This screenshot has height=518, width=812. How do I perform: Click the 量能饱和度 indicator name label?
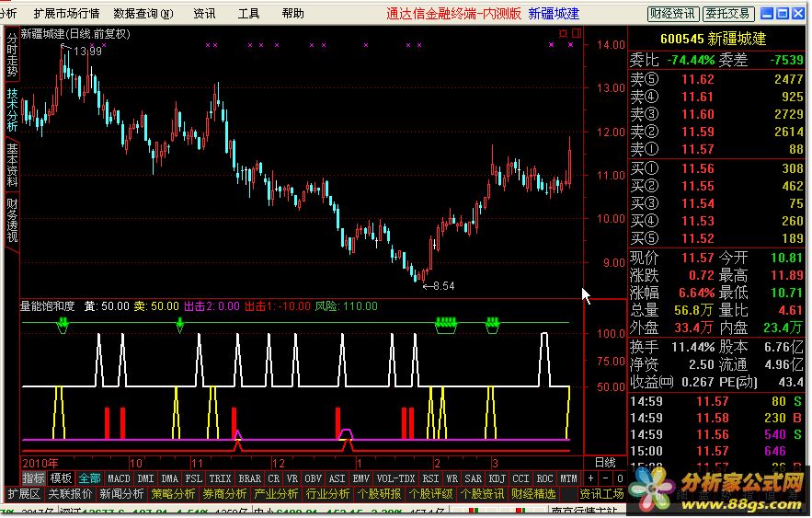pyautogui.click(x=47, y=306)
